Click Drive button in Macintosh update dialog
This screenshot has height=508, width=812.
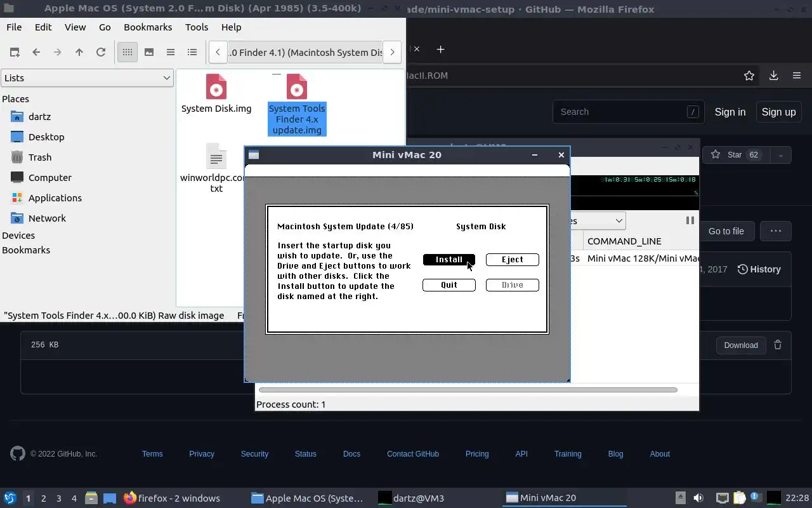(512, 284)
